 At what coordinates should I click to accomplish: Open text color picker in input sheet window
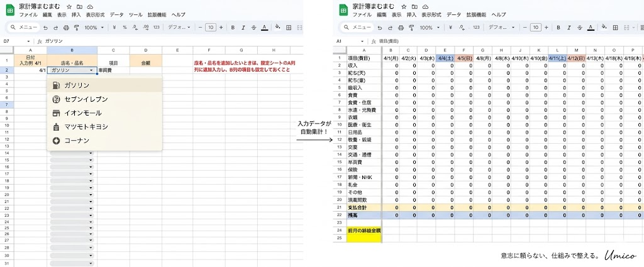click(265, 28)
